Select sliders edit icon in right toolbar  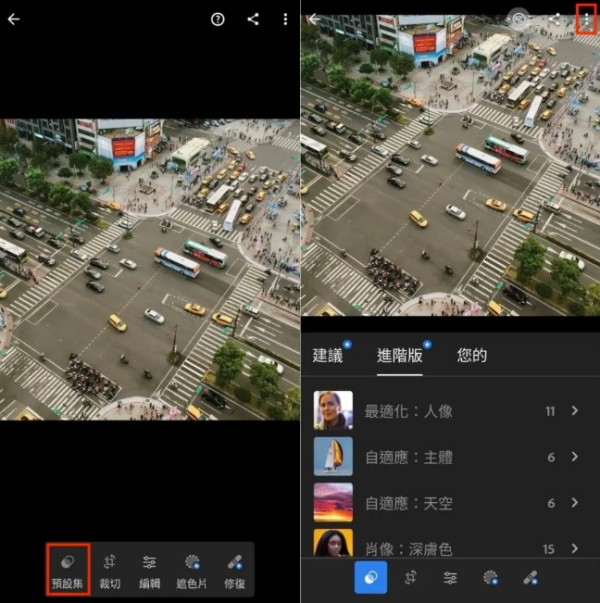click(x=450, y=577)
